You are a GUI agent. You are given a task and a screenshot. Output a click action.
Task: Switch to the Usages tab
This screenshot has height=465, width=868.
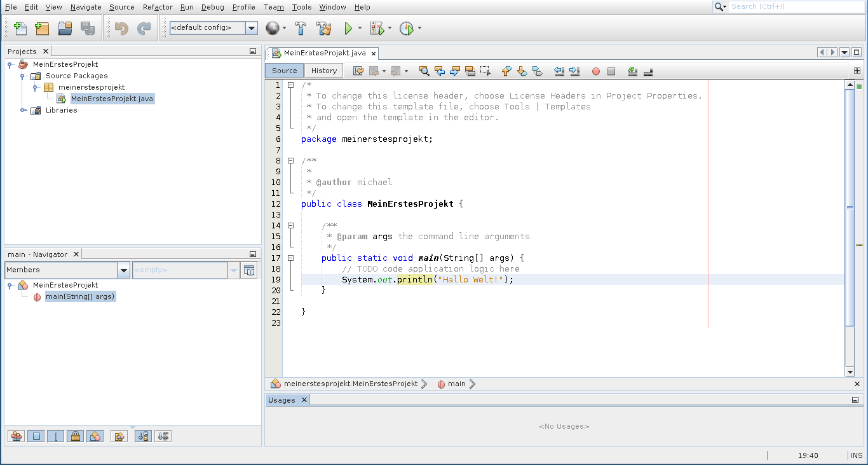281,400
